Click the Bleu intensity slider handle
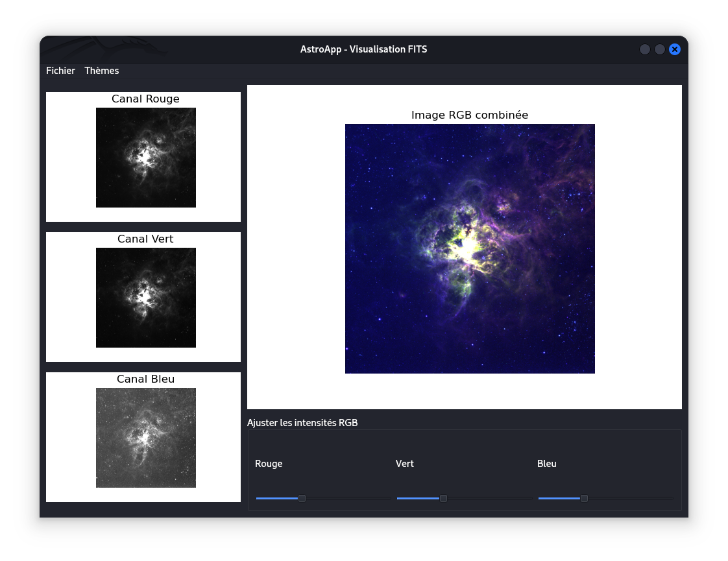The image size is (728, 561). (x=583, y=498)
